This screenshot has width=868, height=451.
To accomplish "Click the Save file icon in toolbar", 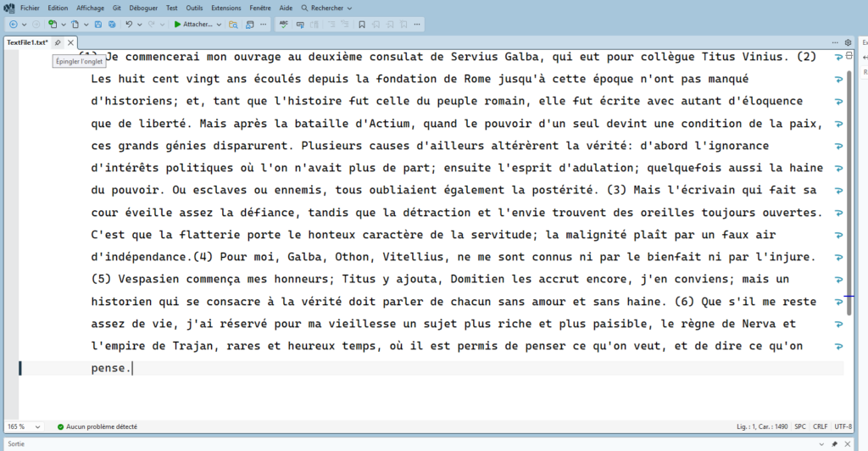I will 99,25.
